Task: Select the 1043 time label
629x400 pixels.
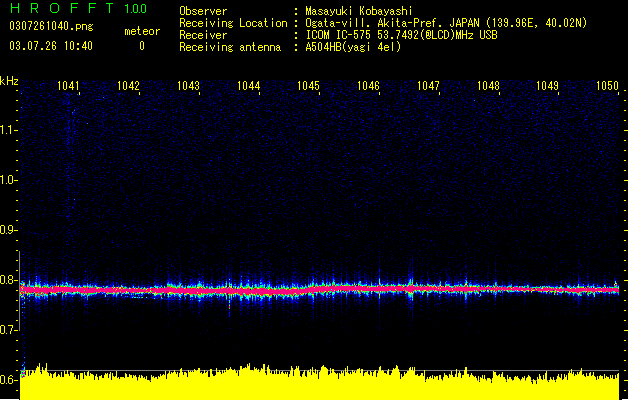Action: tap(188, 86)
